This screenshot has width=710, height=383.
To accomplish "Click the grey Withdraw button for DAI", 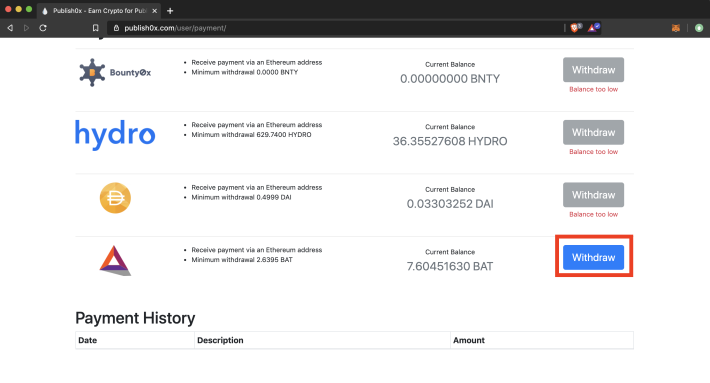I will click(593, 195).
